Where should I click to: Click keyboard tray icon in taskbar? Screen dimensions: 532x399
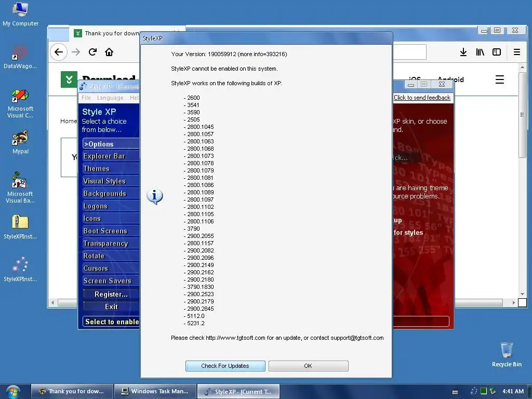(455, 392)
